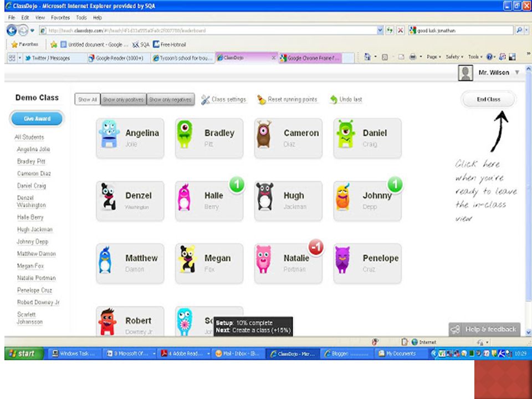
Task: Click Halle's pink monster avatar
Action: pos(184,197)
